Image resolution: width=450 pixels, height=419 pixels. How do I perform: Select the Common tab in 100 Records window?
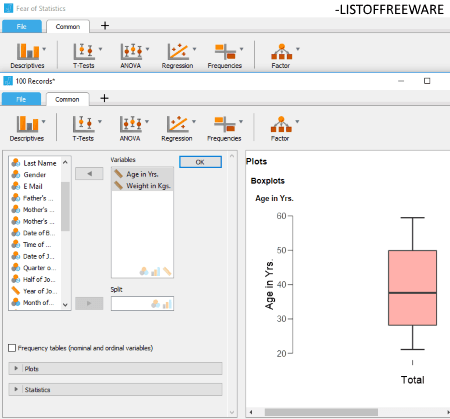point(67,99)
